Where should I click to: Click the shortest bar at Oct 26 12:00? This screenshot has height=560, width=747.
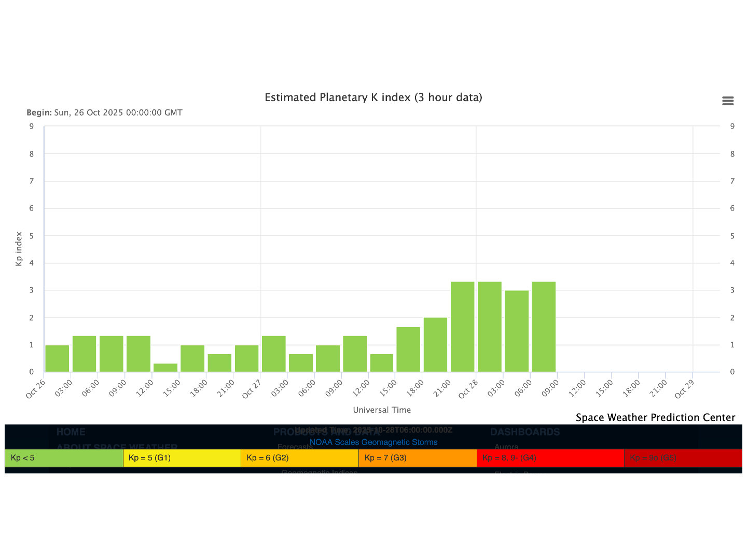click(x=165, y=368)
